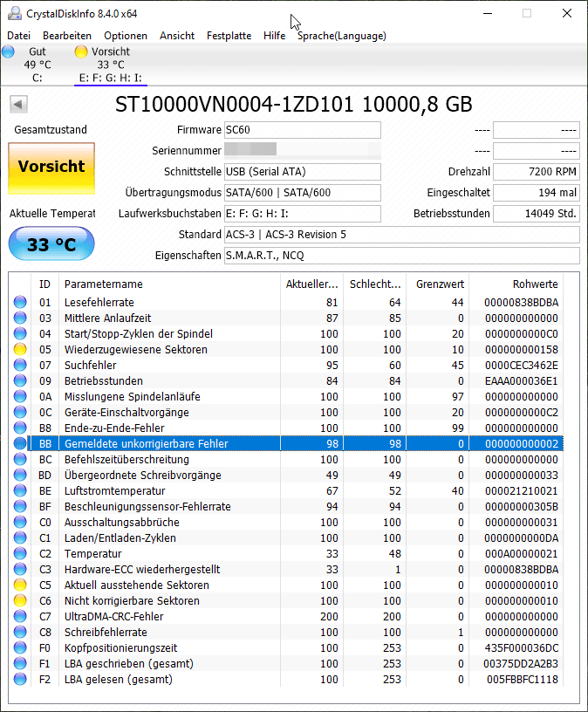Select the Suchfehler raw value 0000CEC3462E
This screenshot has height=712, width=588.
click(521, 365)
